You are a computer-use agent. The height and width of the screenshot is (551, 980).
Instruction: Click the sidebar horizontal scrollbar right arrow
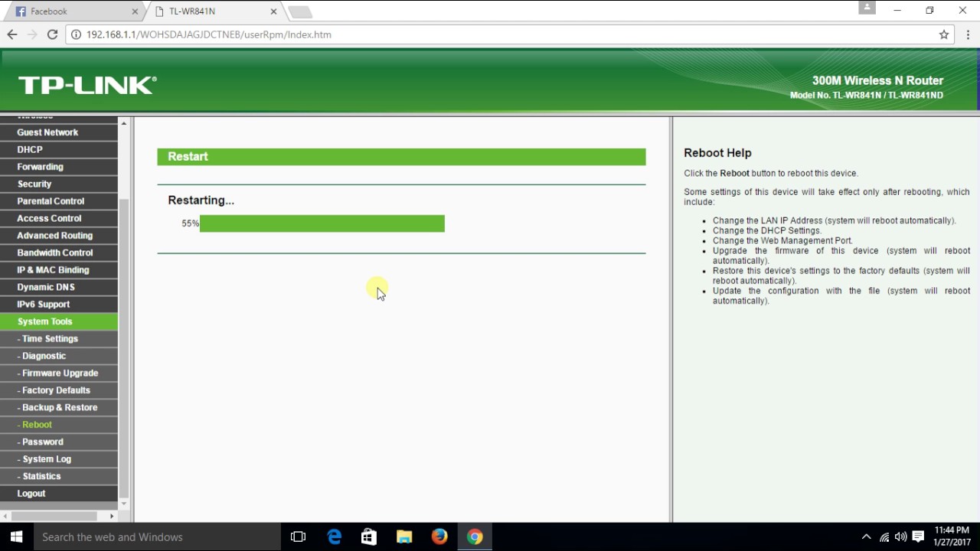[x=112, y=517]
